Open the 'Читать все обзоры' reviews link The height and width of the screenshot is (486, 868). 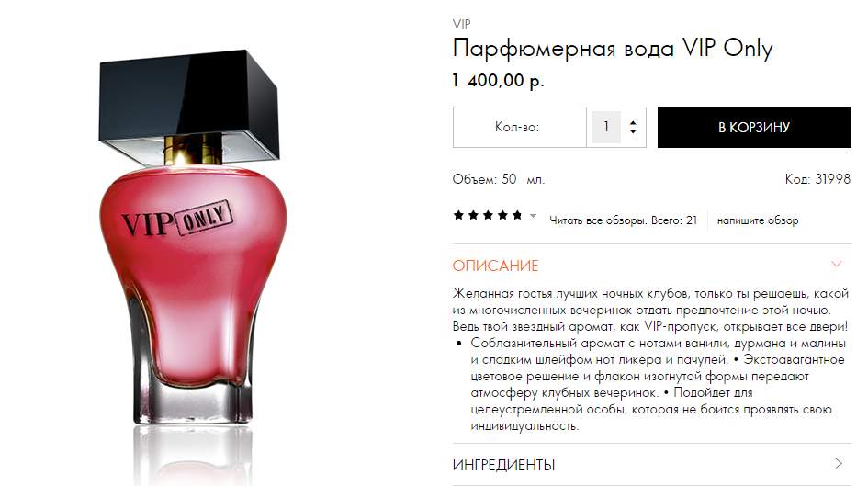623,220
